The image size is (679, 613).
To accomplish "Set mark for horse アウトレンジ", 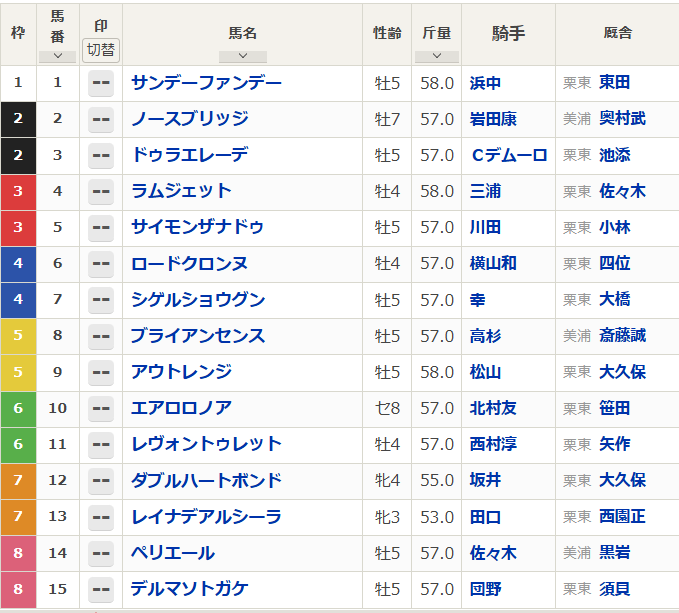I will (101, 372).
